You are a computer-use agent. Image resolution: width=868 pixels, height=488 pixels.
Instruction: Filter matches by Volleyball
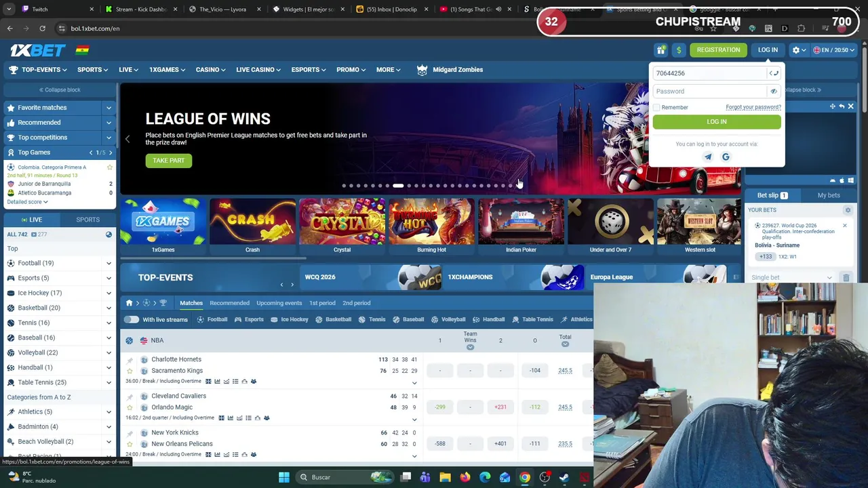click(x=448, y=319)
